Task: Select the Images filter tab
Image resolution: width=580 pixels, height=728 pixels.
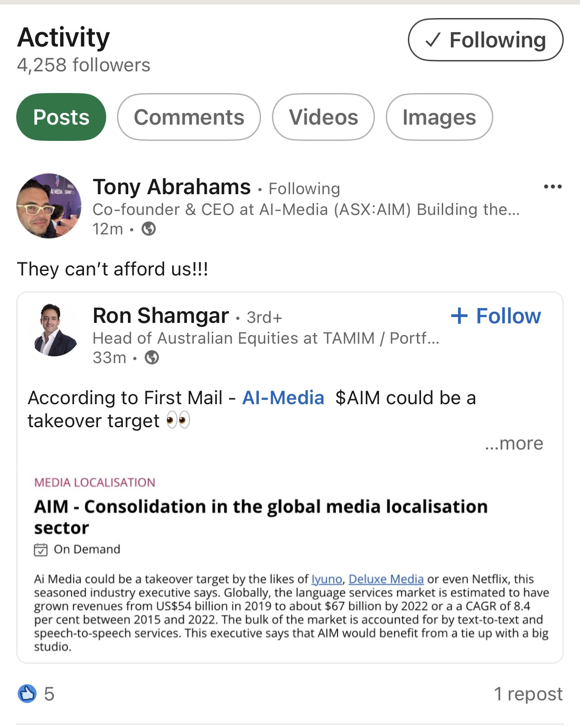Action: (439, 117)
